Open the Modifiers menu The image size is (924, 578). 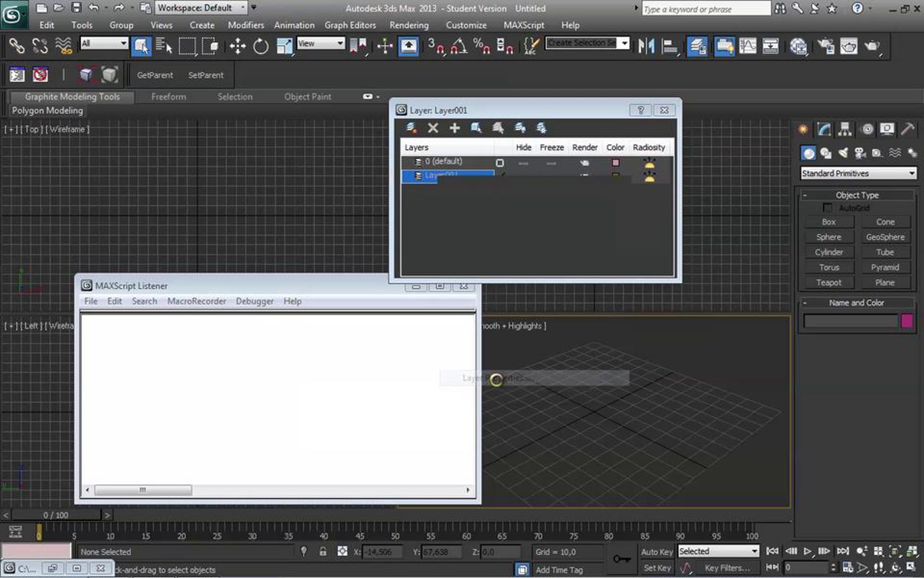[x=246, y=25]
